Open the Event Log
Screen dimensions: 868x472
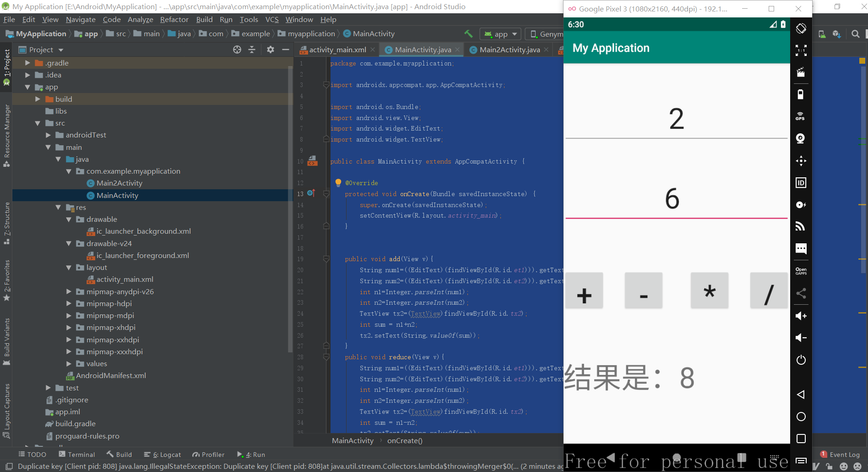click(840, 455)
